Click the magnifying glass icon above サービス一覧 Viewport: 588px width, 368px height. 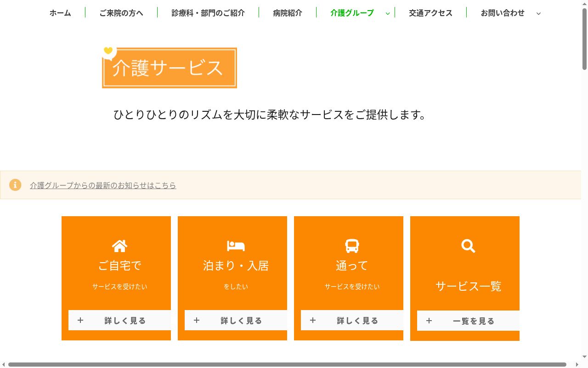click(468, 246)
